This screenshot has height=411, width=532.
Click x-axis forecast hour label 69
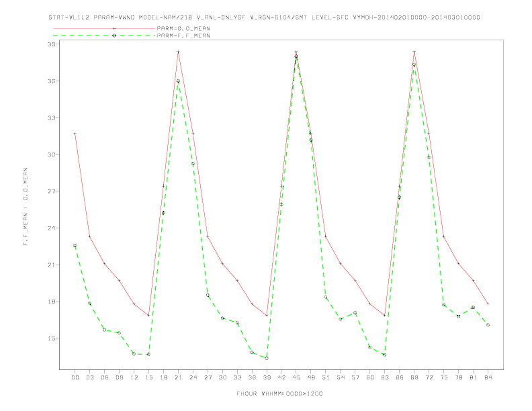(x=414, y=377)
